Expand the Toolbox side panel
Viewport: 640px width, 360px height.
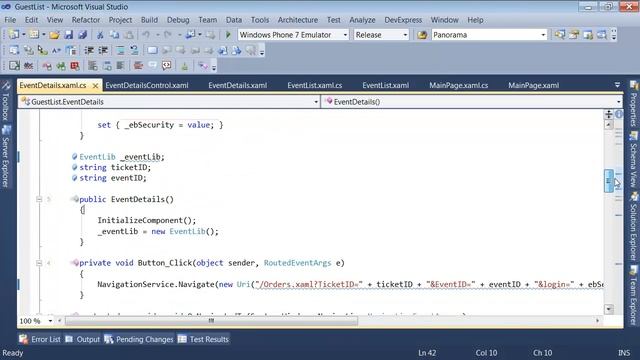point(6,101)
